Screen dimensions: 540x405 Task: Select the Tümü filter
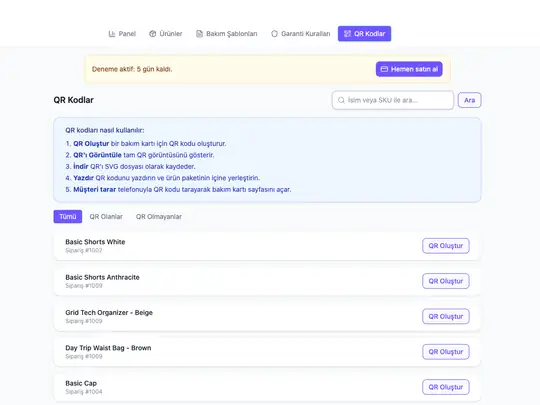[x=68, y=217]
